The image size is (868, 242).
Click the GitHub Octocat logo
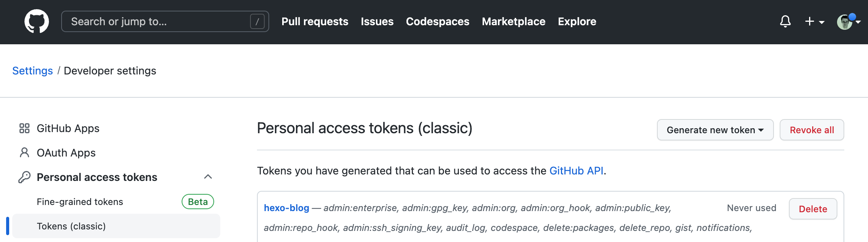(x=37, y=21)
